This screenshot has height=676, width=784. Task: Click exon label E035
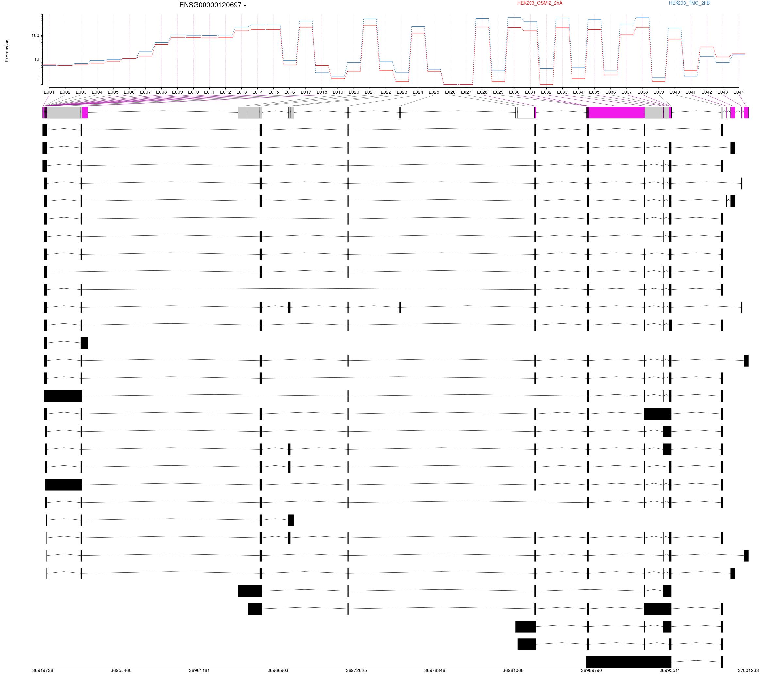[594, 92]
